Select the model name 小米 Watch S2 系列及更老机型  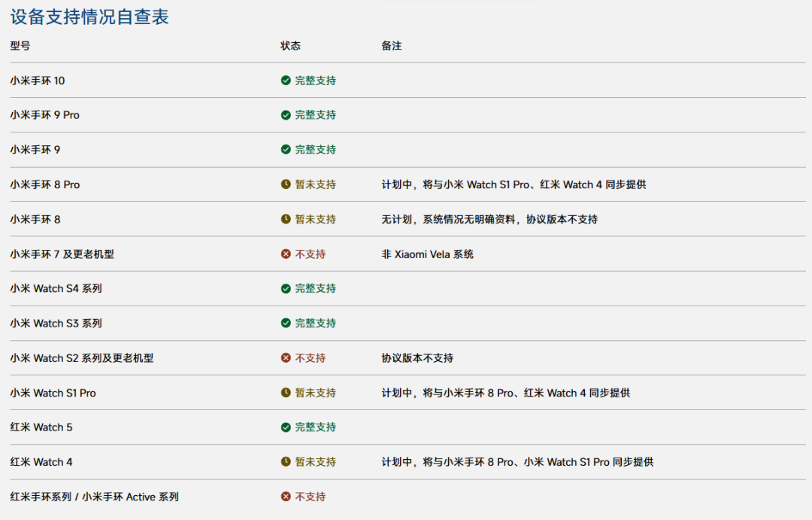(82, 357)
